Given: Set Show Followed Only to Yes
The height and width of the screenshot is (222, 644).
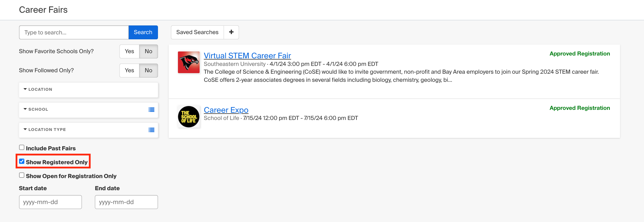Looking at the screenshot, I should (129, 70).
